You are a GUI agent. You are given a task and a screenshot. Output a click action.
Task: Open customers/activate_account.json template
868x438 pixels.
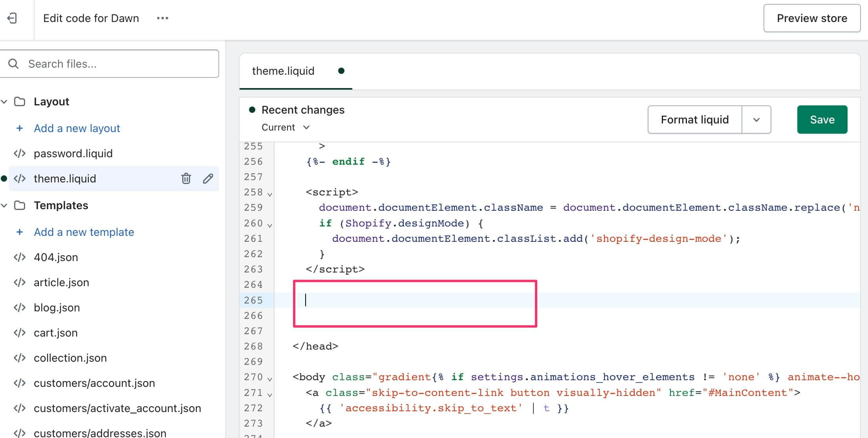coord(117,408)
